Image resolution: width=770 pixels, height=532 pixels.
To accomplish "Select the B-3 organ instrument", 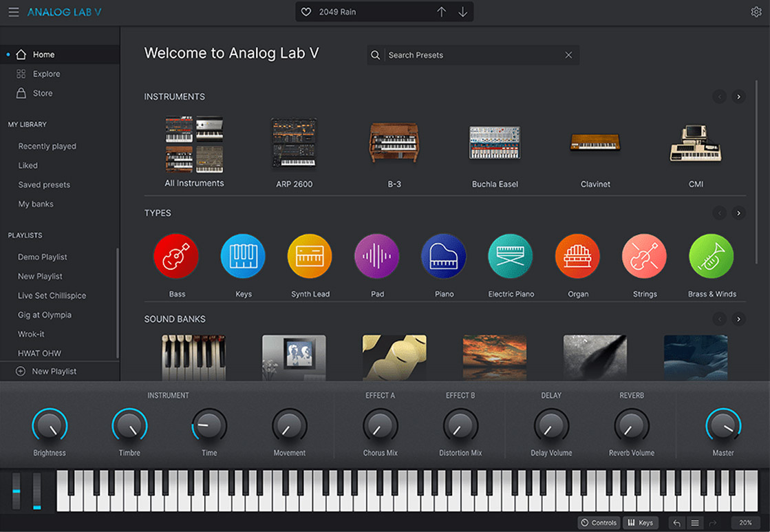I will 394,154.
